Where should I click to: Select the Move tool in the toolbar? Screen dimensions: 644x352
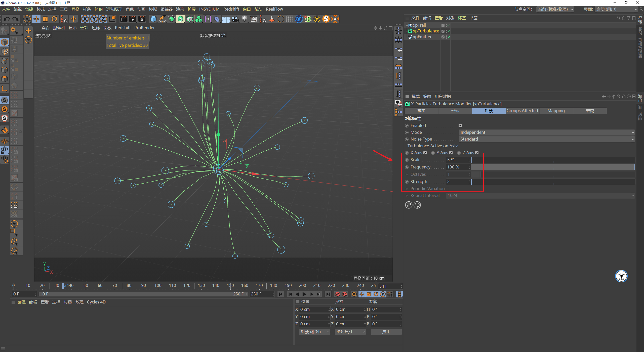tap(36, 19)
